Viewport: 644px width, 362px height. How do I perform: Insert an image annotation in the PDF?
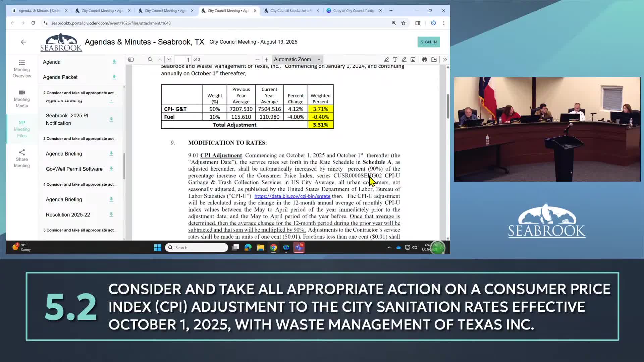(x=413, y=59)
